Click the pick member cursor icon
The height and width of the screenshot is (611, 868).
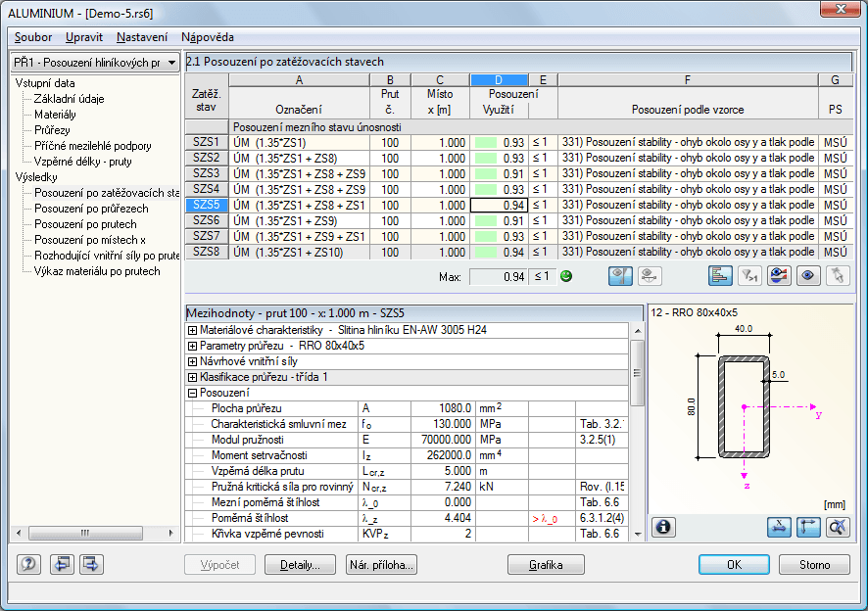click(x=838, y=275)
